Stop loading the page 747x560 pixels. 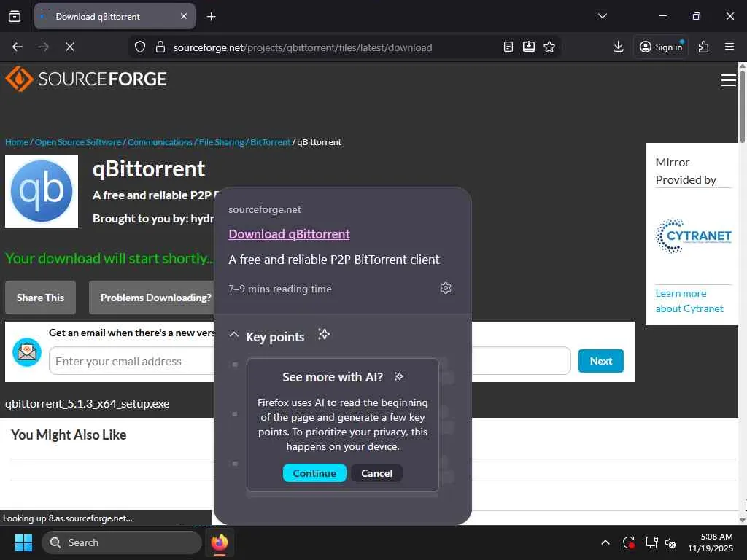(x=69, y=47)
